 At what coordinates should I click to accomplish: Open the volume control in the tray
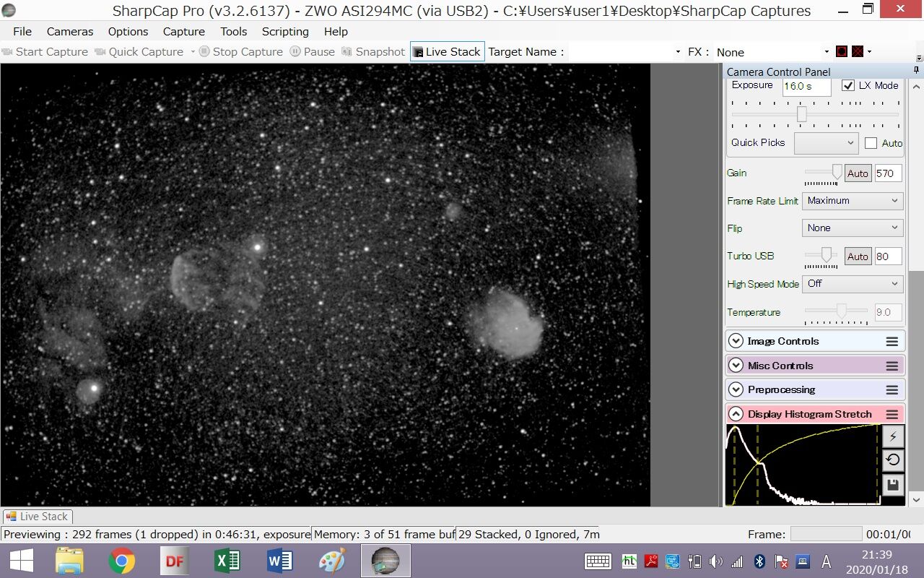[715, 561]
